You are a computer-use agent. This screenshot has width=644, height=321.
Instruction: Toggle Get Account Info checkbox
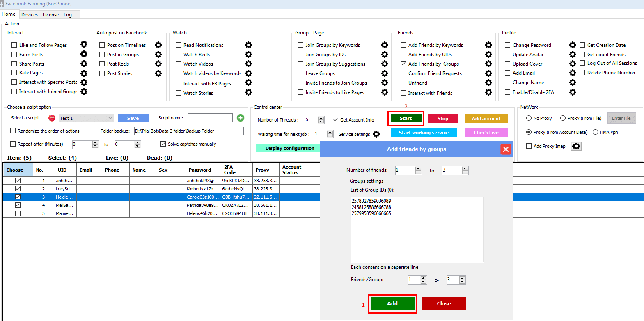(x=336, y=119)
